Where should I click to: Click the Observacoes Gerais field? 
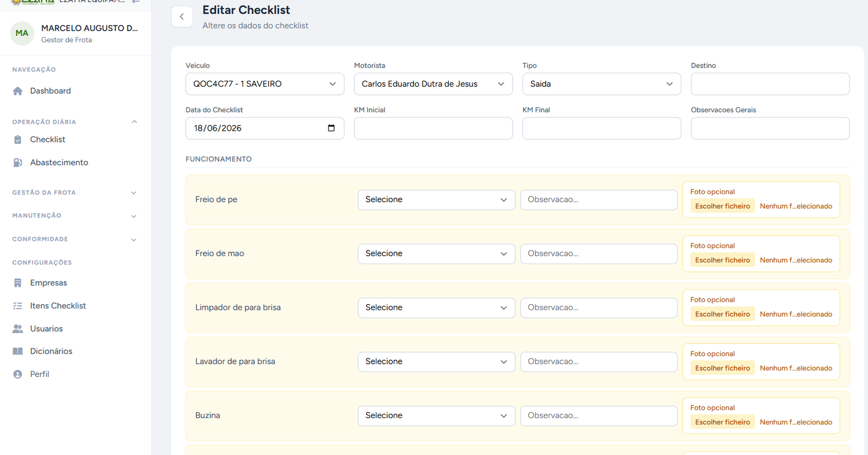point(770,129)
